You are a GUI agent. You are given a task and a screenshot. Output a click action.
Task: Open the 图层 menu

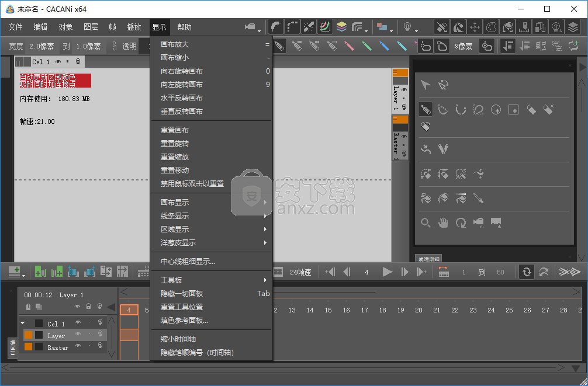pyautogui.click(x=91, y=27)
